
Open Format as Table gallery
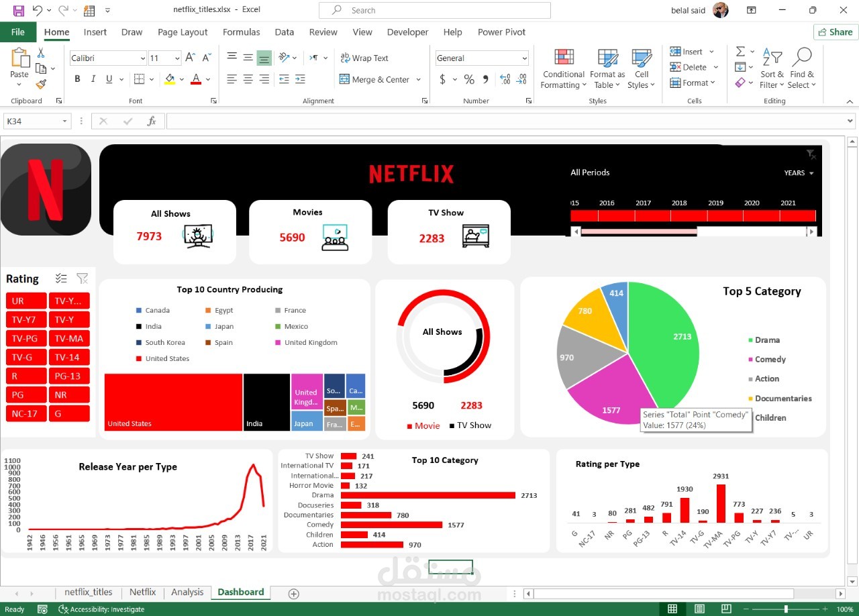(607, 68)
